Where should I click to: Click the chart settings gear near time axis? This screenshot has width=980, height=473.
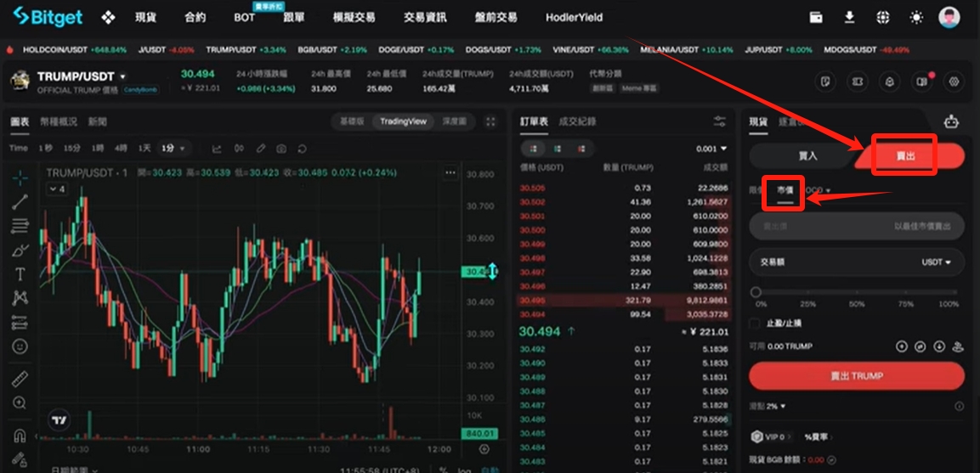(x=484, y=449)
